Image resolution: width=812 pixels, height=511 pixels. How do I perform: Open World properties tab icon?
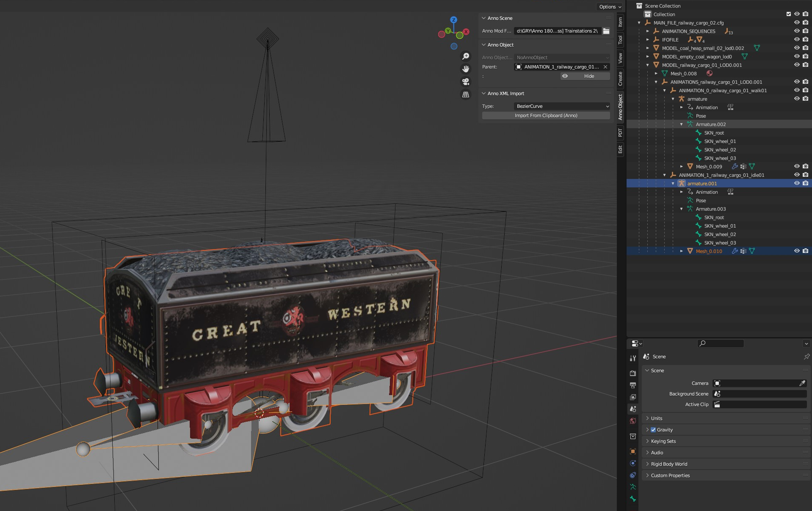point(633,421)
